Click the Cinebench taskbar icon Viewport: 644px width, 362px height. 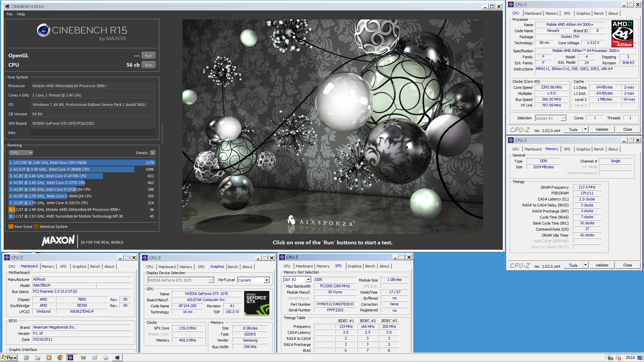click(117, 358)
